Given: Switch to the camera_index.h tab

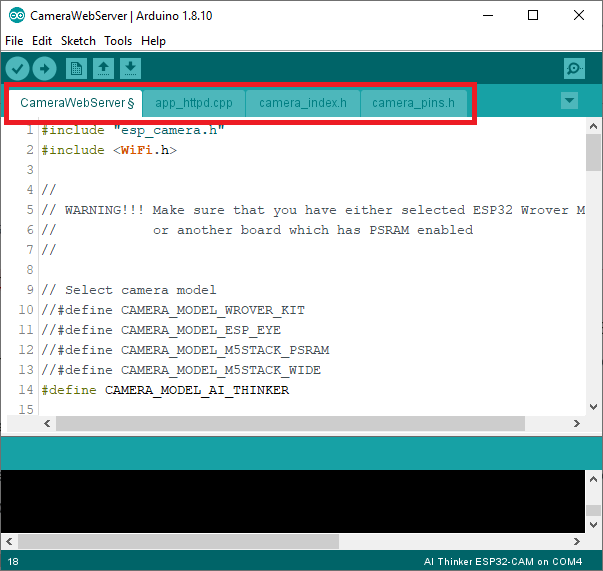Looking at the screenshot, I should 303,103.
